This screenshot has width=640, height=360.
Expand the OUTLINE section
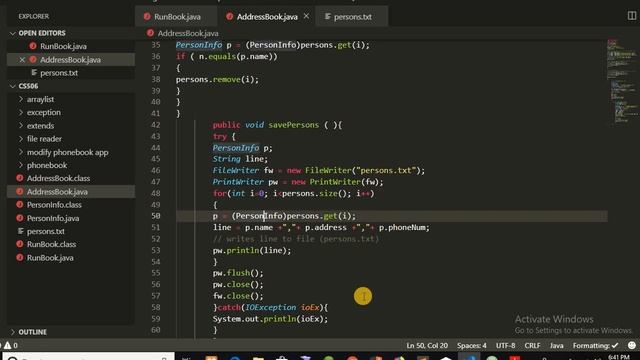[x=13, y=332]
